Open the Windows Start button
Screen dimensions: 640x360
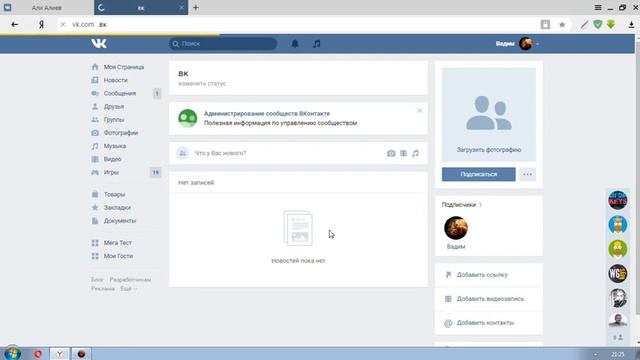click(x=12, y=353)
